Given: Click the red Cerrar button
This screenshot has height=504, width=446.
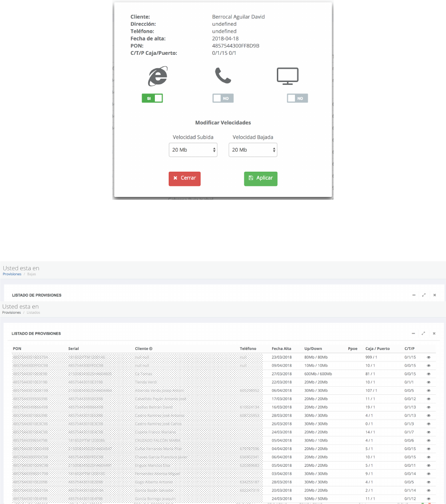Looking at the screenshot, I should (184, 179).
